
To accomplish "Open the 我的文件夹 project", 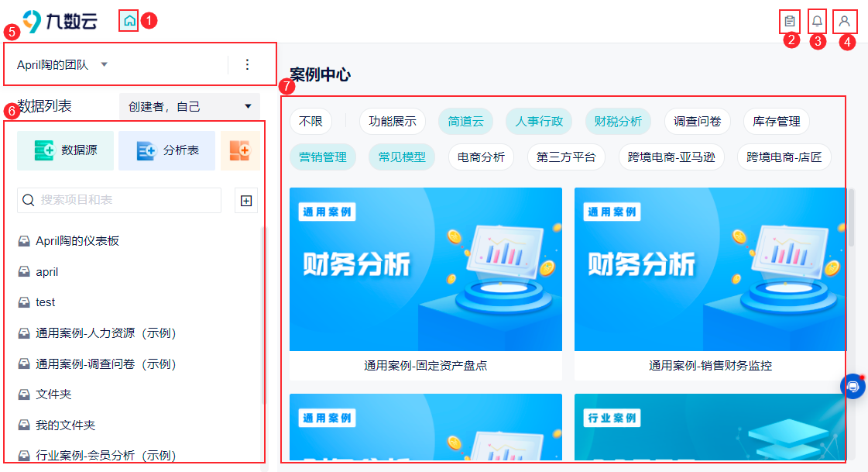I will [65, 425].
